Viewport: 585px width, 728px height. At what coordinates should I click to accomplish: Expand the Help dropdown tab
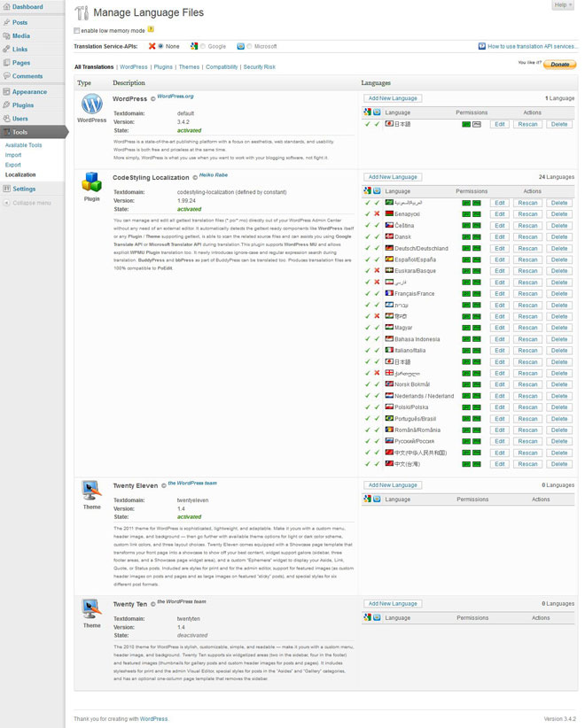pos(564,5)
